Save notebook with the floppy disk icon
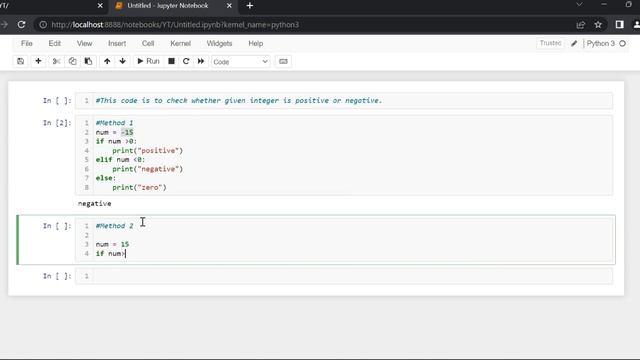This screenshot has height=360, width=640. tap(20, 61)
